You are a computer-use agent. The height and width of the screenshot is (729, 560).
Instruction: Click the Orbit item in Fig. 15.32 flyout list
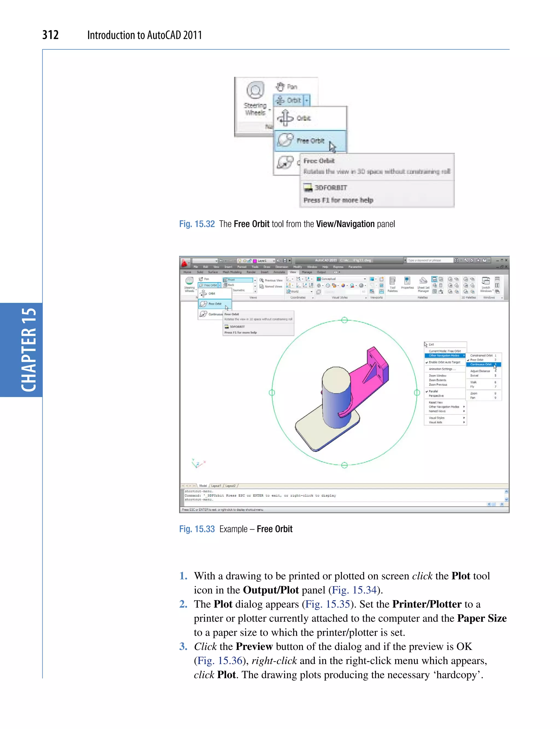(310, 118)
